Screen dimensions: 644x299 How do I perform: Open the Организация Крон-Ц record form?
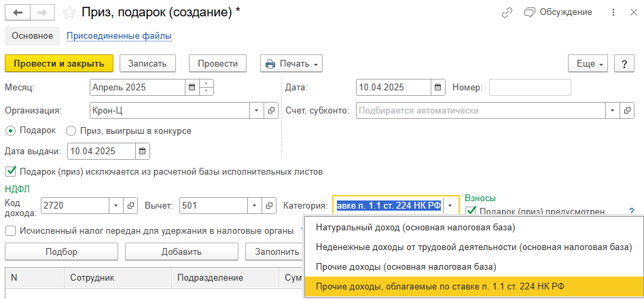[270, 110]
